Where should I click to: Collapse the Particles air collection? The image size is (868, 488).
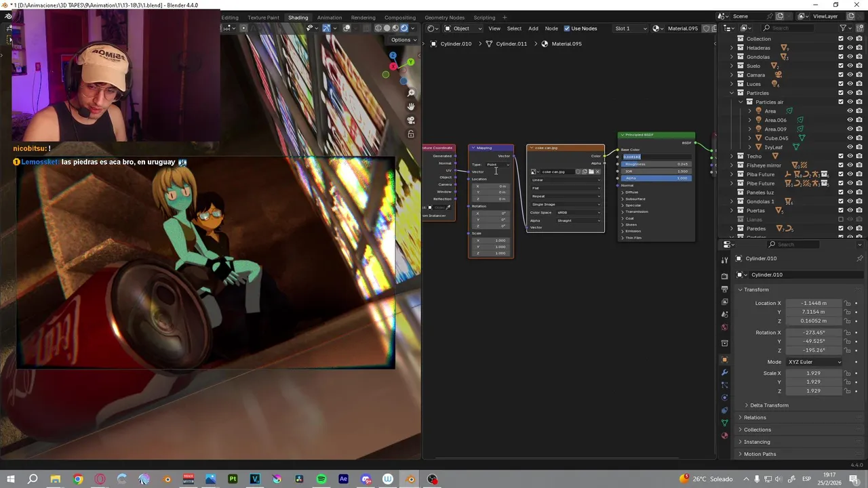point(741,102)
